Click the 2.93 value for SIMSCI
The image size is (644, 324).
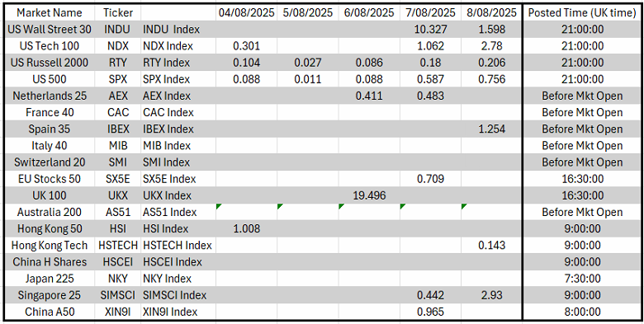pos(491,295)
